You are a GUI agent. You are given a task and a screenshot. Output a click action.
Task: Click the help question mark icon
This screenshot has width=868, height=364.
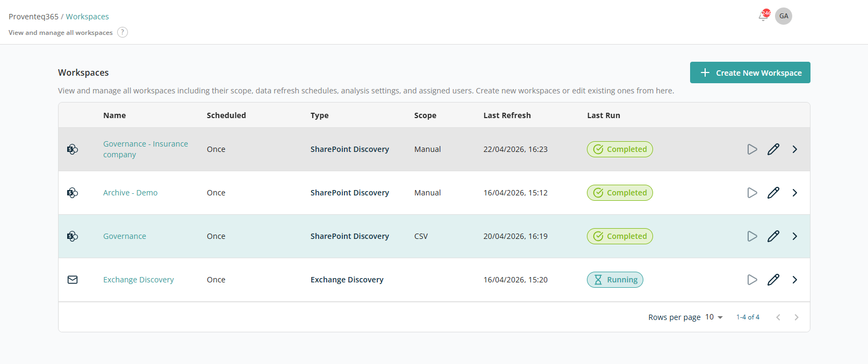point(123,32)
